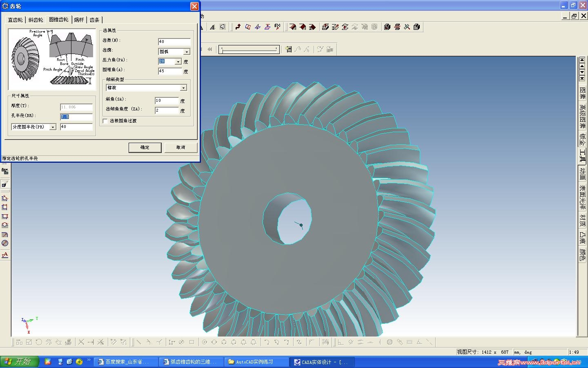Click the black box with cutout icon
This screenshot has width=588, height=368.
click(388, 27)
